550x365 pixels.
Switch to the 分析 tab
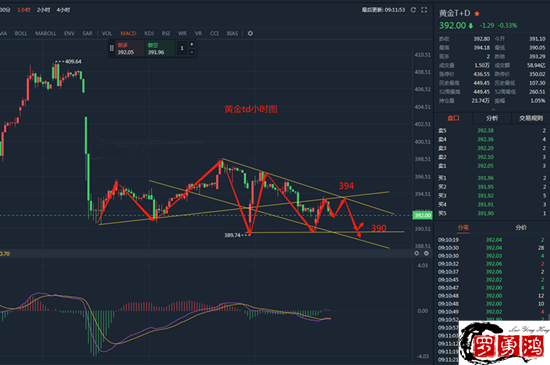click(492, 118)
